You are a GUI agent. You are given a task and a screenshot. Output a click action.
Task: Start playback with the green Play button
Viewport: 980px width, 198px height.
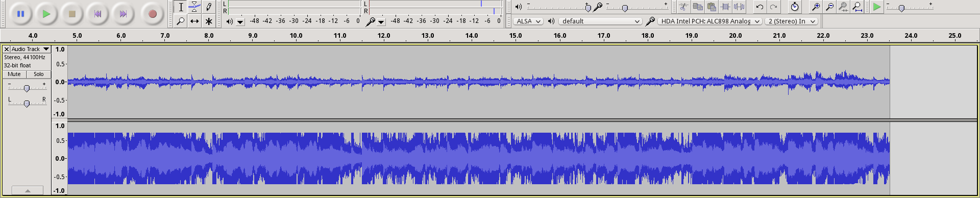click(46, 14)
